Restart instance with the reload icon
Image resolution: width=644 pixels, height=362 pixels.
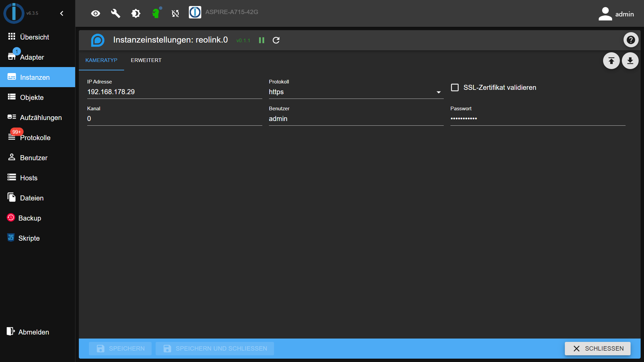276,40
